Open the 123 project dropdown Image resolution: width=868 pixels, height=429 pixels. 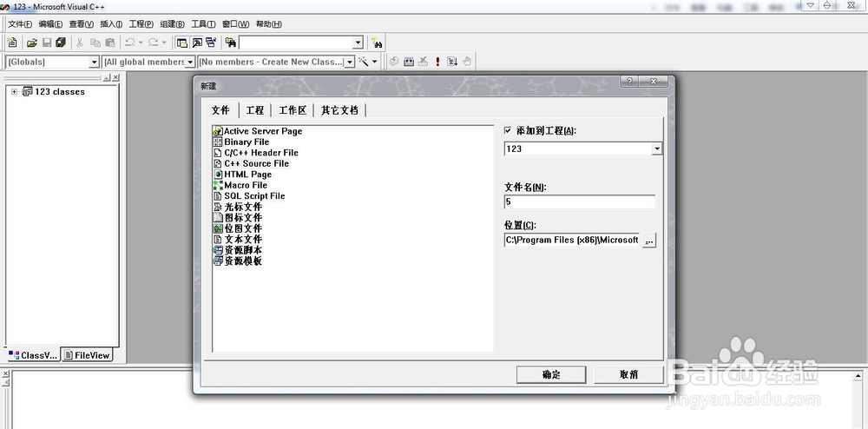point(656,148)
